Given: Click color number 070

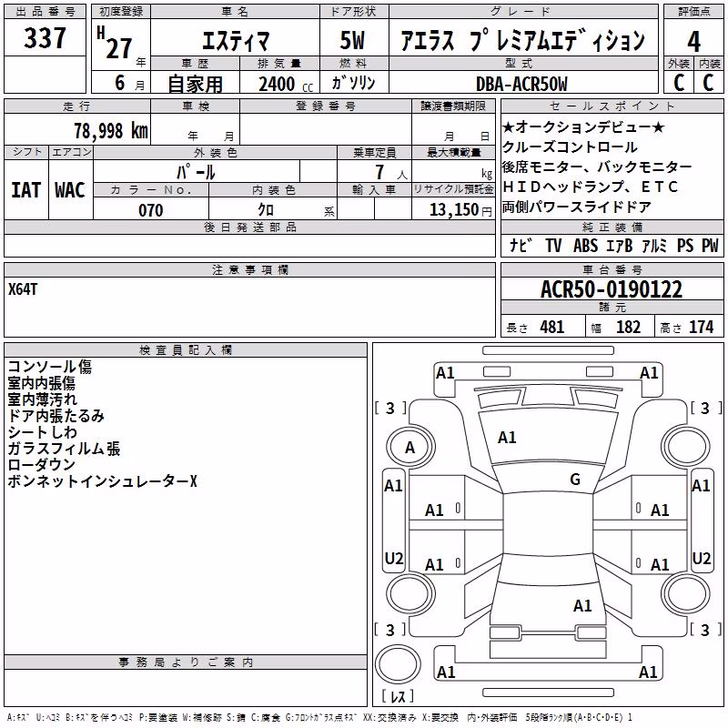Looking at the screenshot, I should click(151, 210).
